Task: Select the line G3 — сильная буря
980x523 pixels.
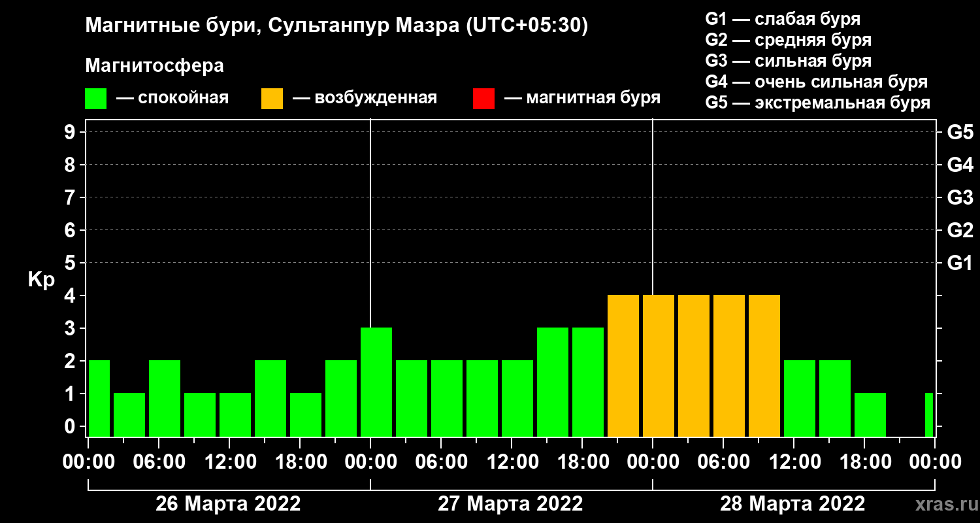Action: coord(789,61)
